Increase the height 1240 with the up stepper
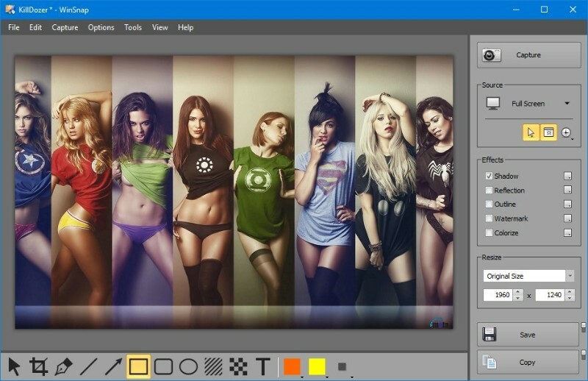588x381 pixels. (570, 292)
